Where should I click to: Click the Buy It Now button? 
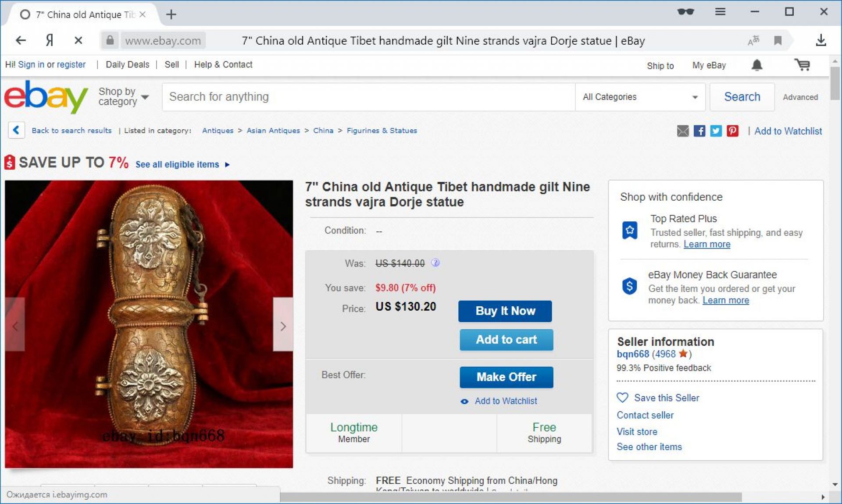pos(505,311)
